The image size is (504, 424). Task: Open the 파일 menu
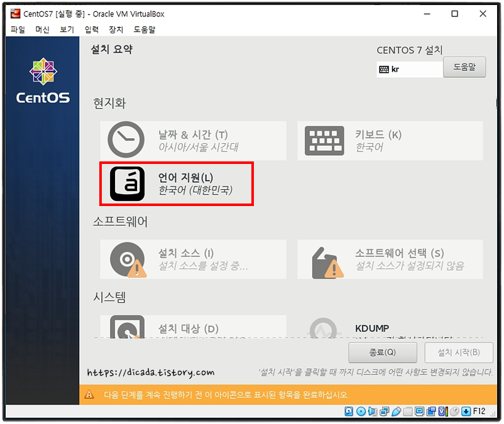tap(18, 30)
